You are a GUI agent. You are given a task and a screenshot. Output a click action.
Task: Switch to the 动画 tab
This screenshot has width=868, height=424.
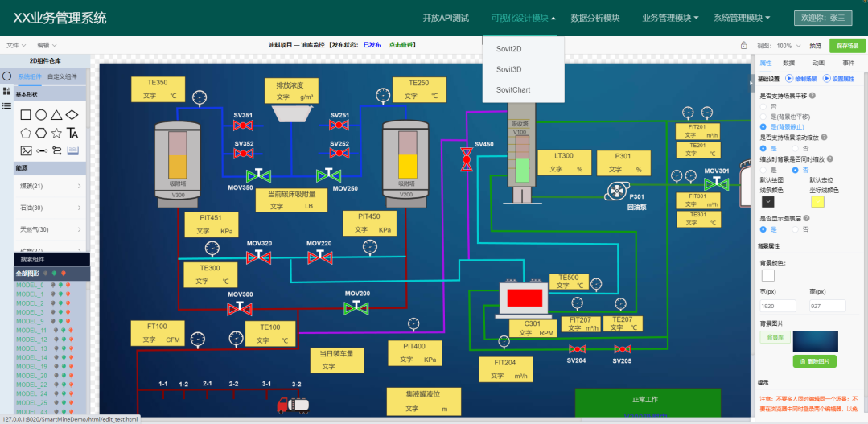coord(818,63)
